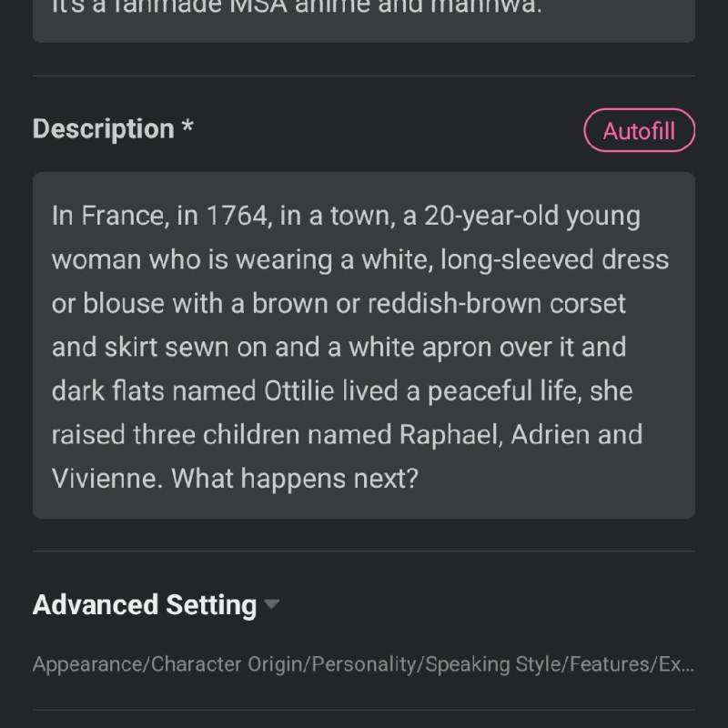The image size is (728, 728).
Task: Open the Advanced Setting heading
Action: [145, 605]
